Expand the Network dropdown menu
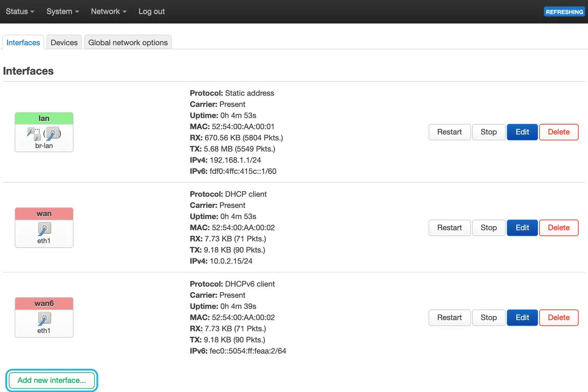This screenshot has width=588, height=392. tap(109, 11)
